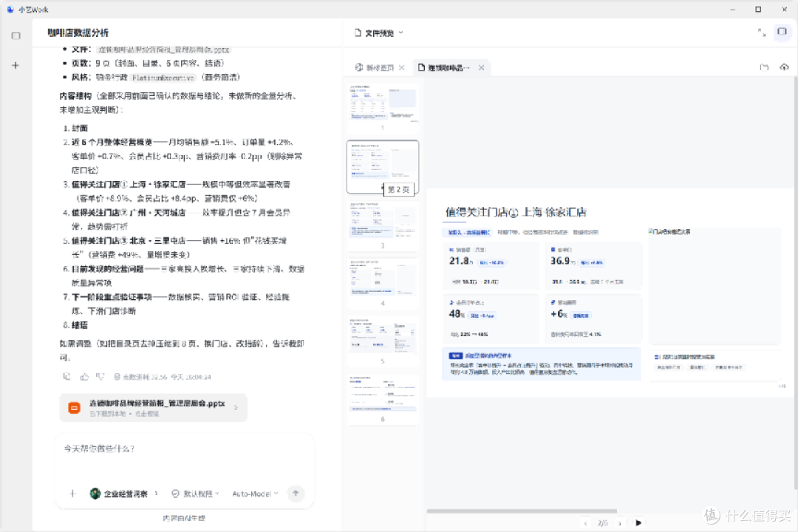Click the 21.8 sales value on the slide
The image size is (798, 532).
(x=461, y=261)
